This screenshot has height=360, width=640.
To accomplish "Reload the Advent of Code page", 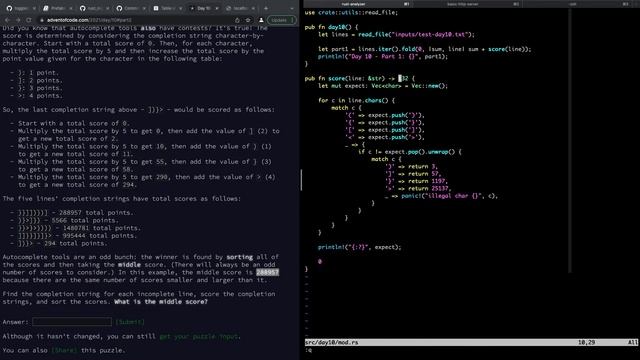I will (x=29, y=20).
